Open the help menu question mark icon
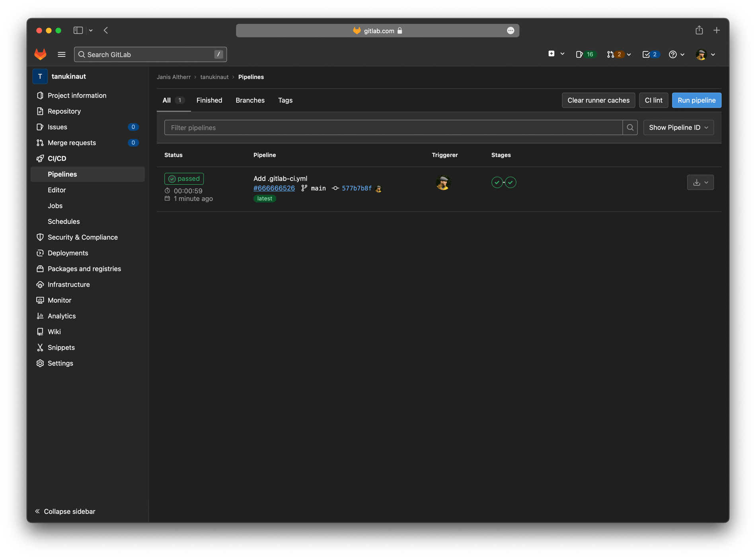This screenshot has width=756, height=558. 673,54
